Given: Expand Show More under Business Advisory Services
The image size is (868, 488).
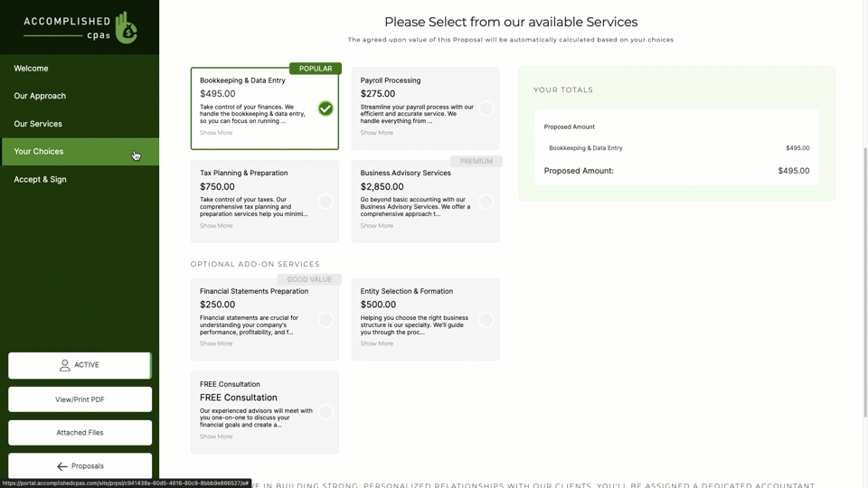Looking at the screenshot, I should tap(377, 226).
